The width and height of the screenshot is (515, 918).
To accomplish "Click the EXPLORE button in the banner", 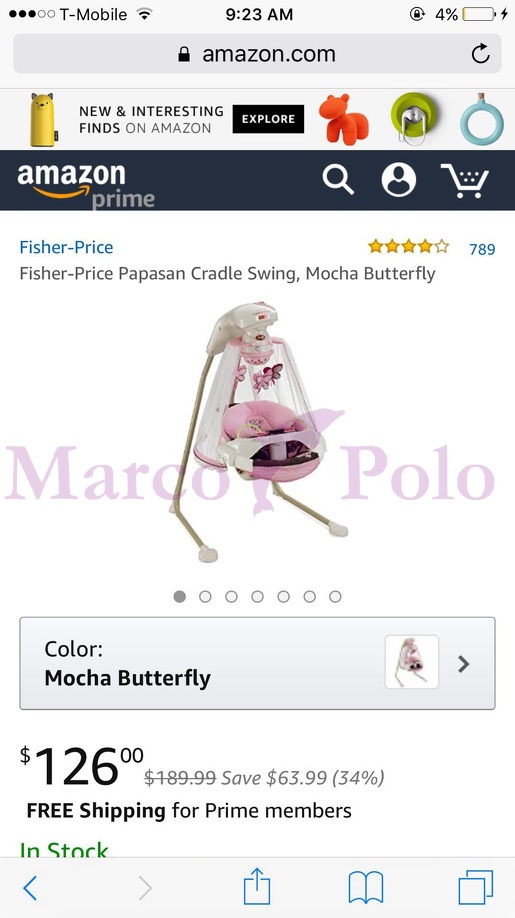I will click(268, 119).
